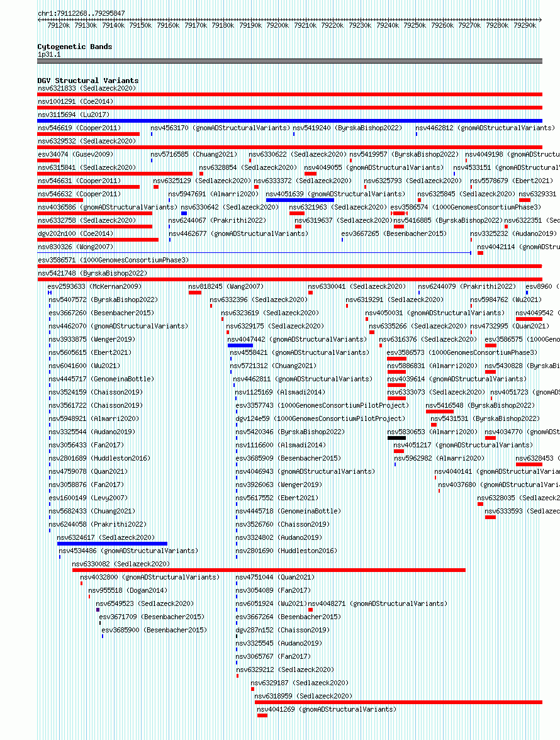Open nsv6330642 (Sedlazeck2020) entry
Viewport: 560px width, 740px height.
(230, 207)
